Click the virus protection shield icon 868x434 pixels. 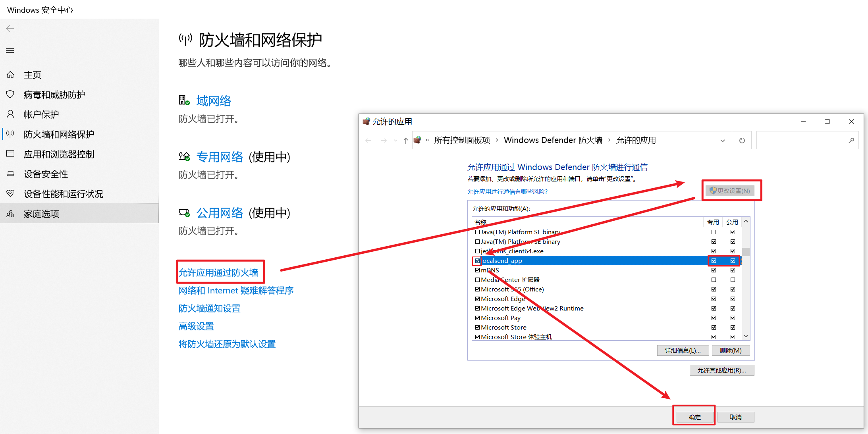(x=10, y=95)
